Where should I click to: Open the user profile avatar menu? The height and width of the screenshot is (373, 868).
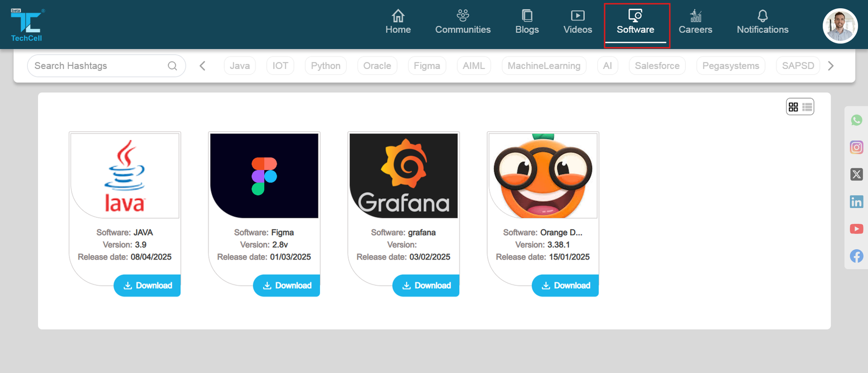tap(840, 26)
